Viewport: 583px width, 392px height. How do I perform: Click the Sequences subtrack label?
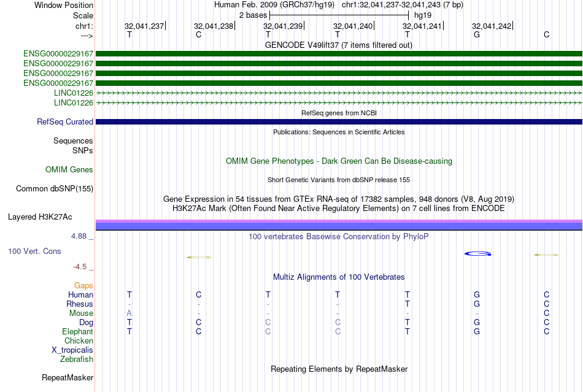(73, 141)
